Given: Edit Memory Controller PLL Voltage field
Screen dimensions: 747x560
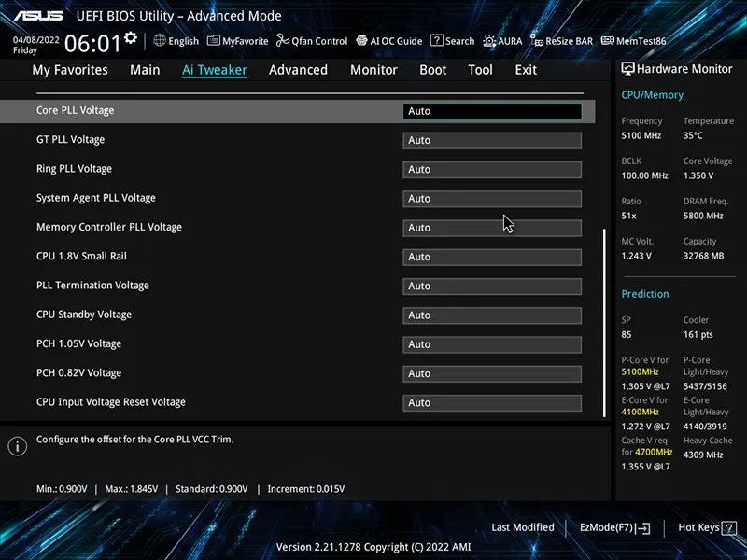Looking at the screenshot, I should point(492,228).
